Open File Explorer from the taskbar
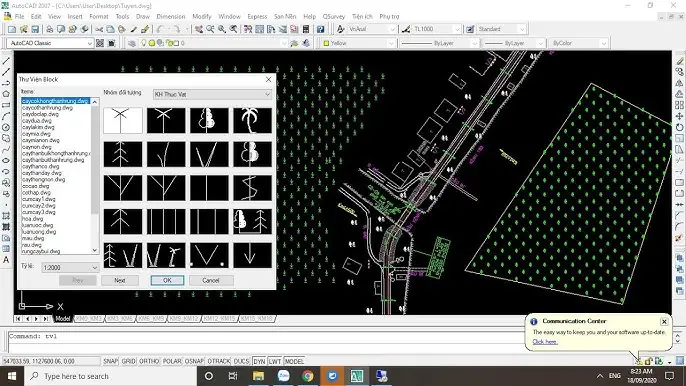 tap(258, 376)
